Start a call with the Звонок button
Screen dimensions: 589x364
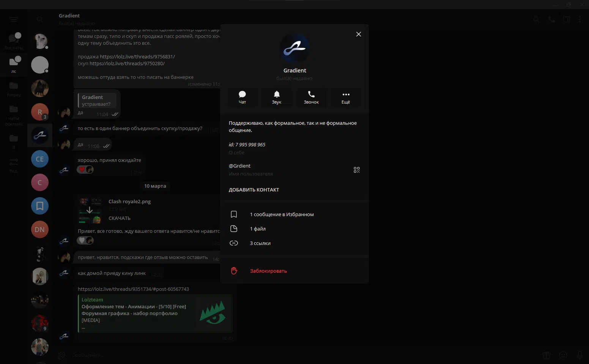pyautogui.click(x=311, y=97)
